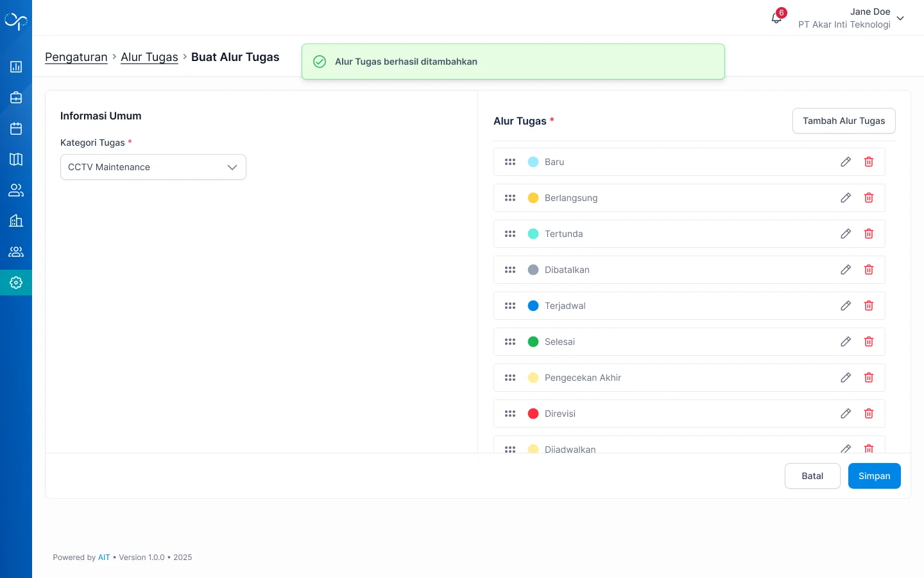This screenshot has width=924, height=578.
Task: Edit the Terjadwal status
Action: [846, 306]
